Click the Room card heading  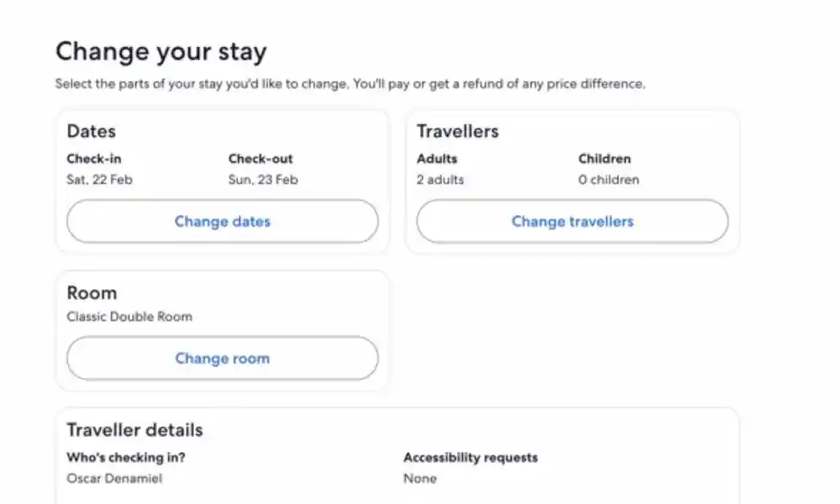click(x=92, y=293)
